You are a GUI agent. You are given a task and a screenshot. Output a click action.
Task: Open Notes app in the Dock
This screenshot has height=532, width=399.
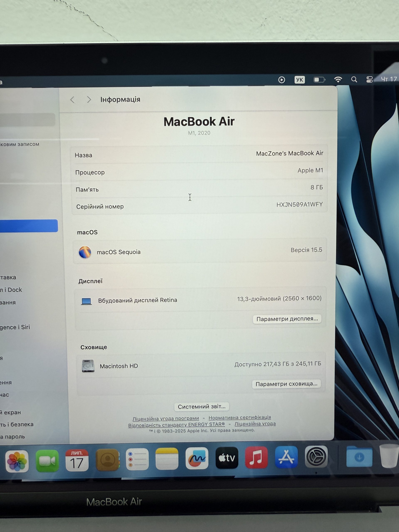click(167, 458)
